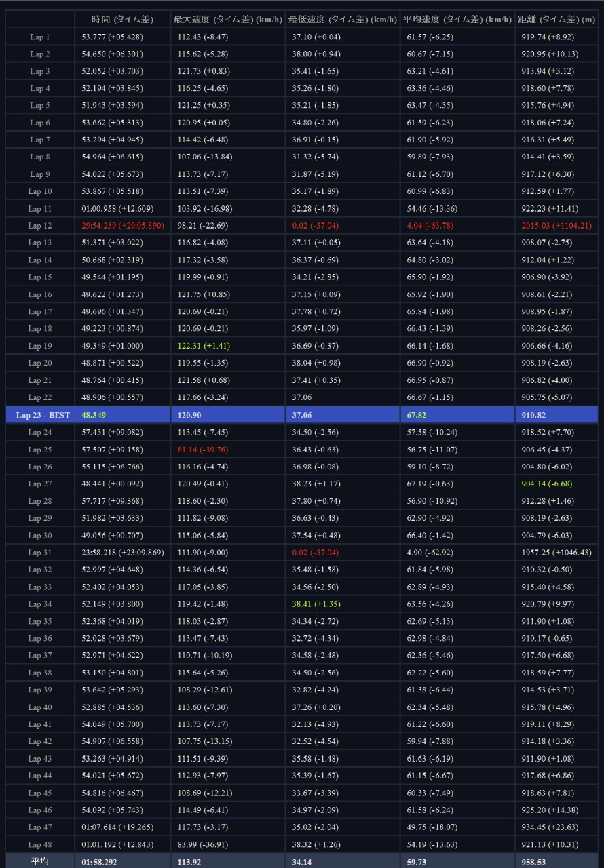Select the 時間 (タイム差) column header

[121, 19]
